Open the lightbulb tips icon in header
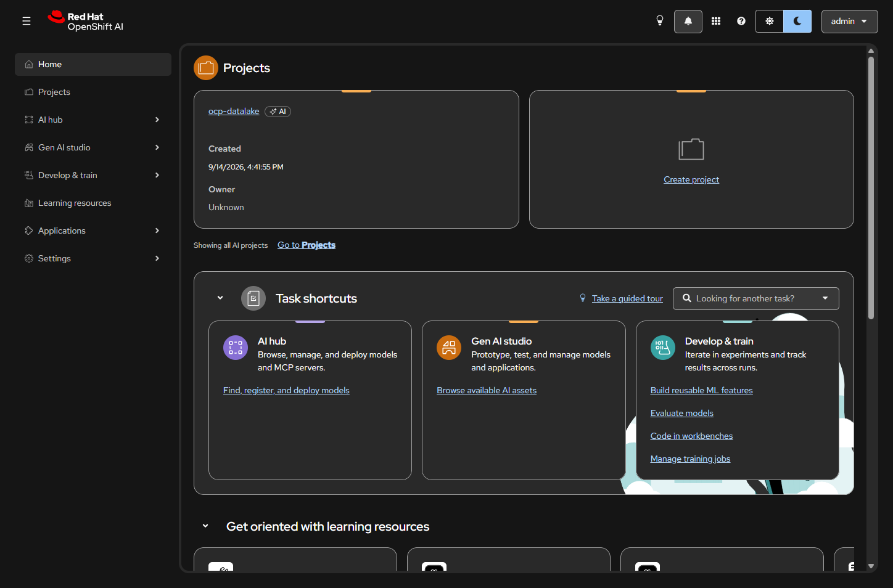Viewport: 893px width, 588px height. pos(660,21)
